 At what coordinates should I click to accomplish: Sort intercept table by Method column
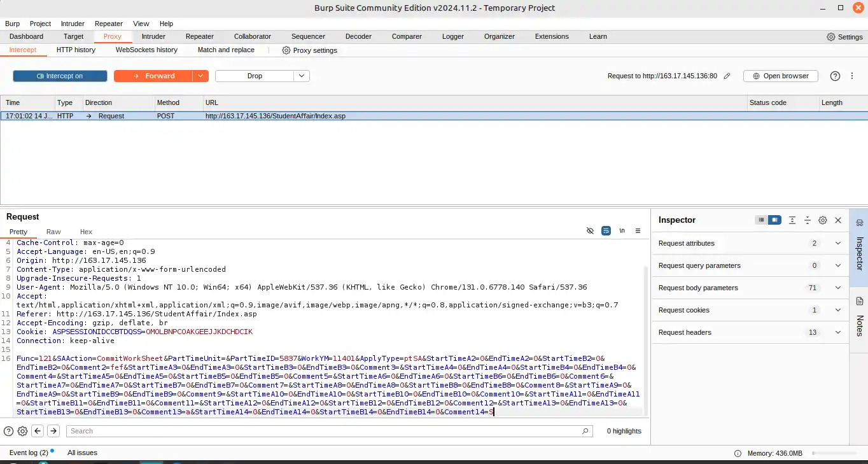(x=178, y=102)
